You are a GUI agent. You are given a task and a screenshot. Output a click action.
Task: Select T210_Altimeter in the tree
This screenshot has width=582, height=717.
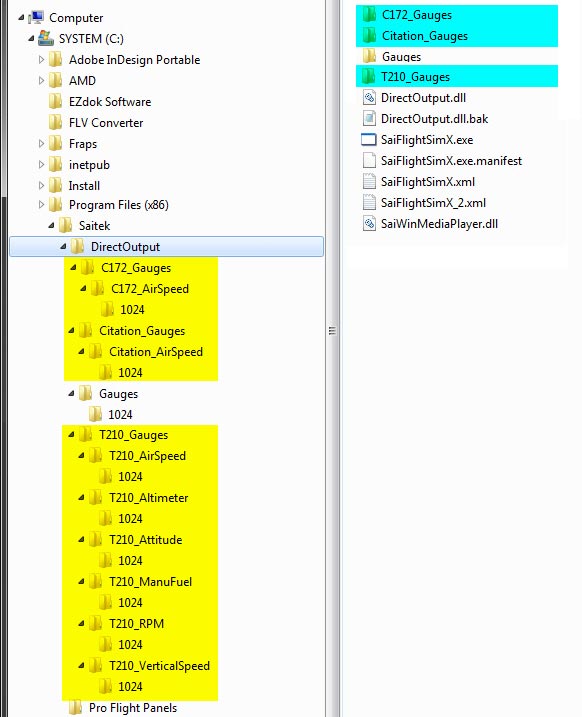pos(149,498)
